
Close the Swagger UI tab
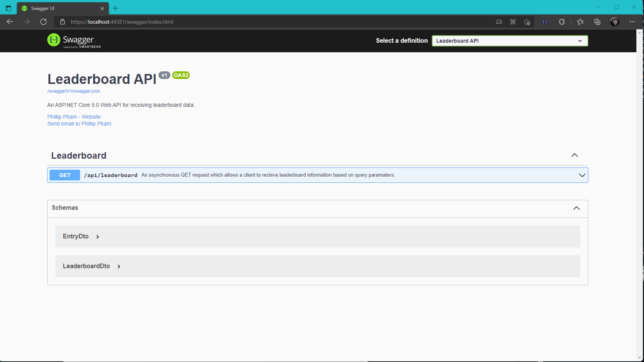coord(102,8)
